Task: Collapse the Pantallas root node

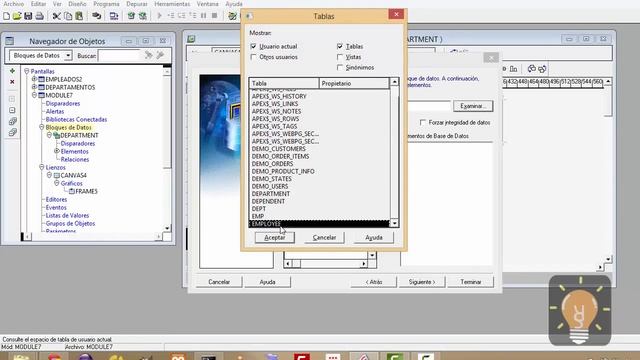Action: [27, 71]
